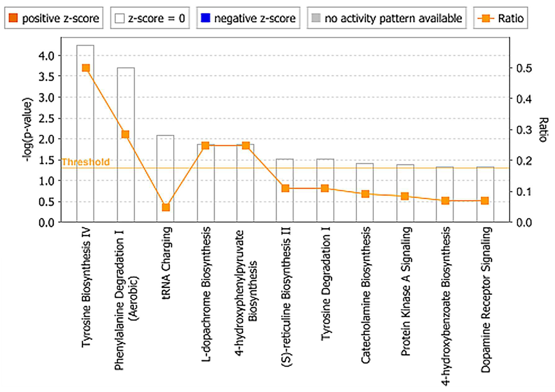555x392 pixels.
Task: Click the tRNA Charging ratio marker
Action: (x=166, y=207)
